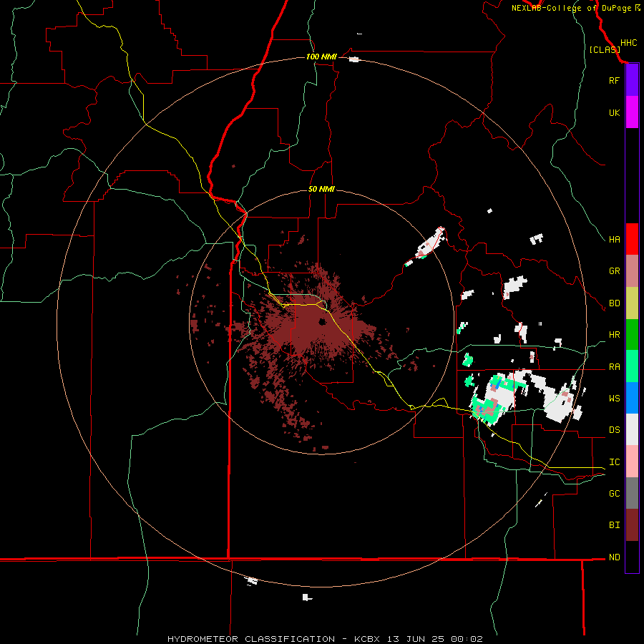644x644 pixels.
Task: Click the black radar site dot at center
Action: coord(323,321)
